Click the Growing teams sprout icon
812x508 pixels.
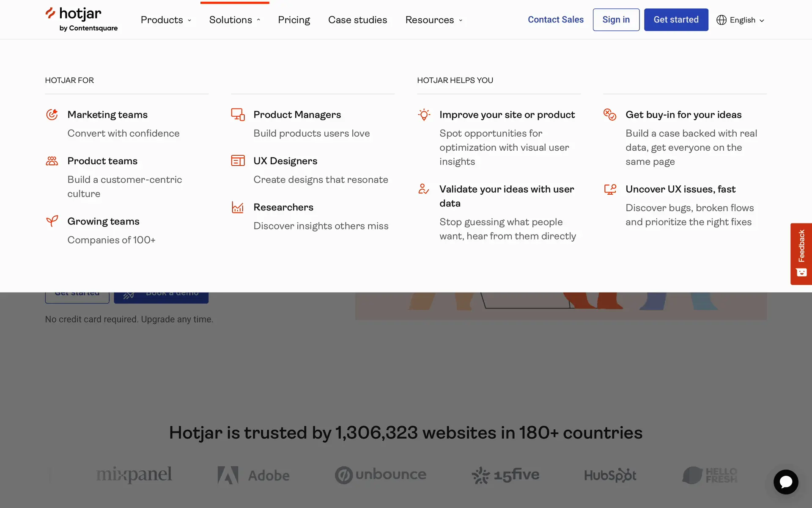52,221
